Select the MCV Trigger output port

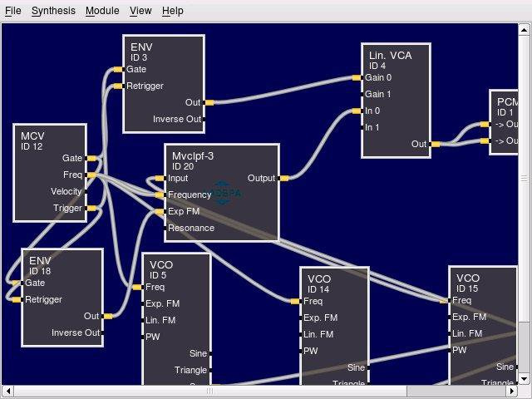point(91,209)
